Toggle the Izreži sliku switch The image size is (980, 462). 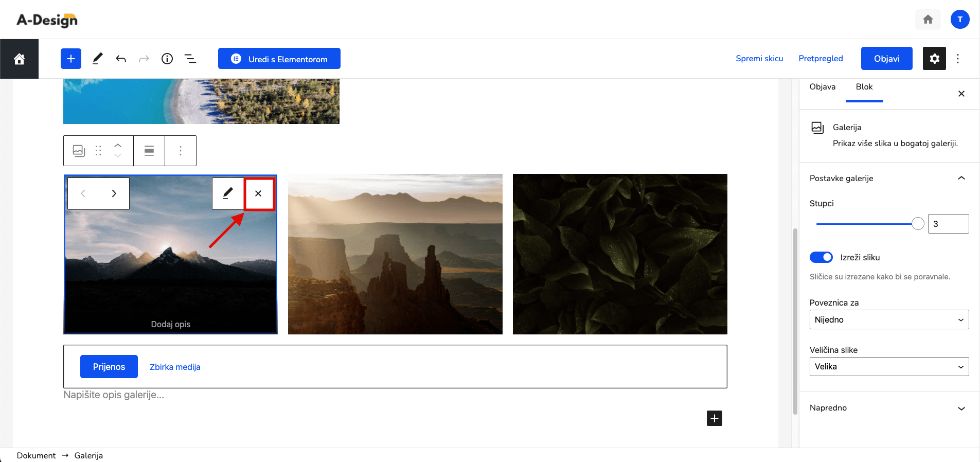pyautogui.click(x=821, y=257)
